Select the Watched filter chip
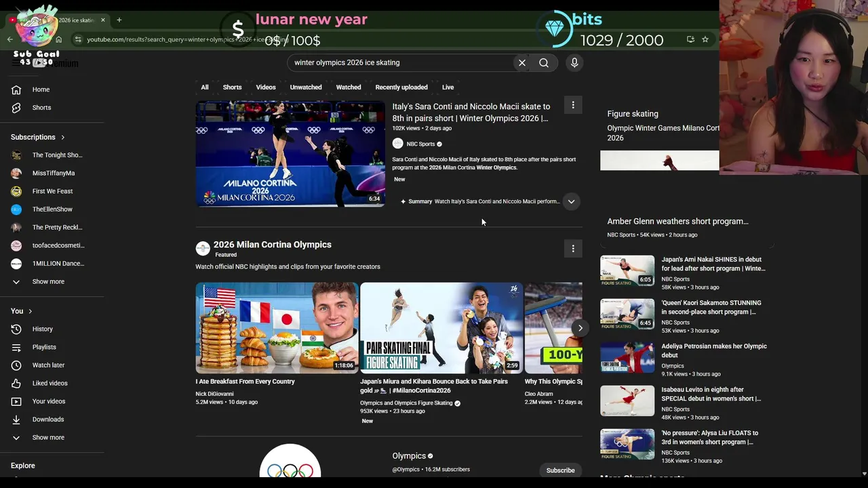 [349, 87]
